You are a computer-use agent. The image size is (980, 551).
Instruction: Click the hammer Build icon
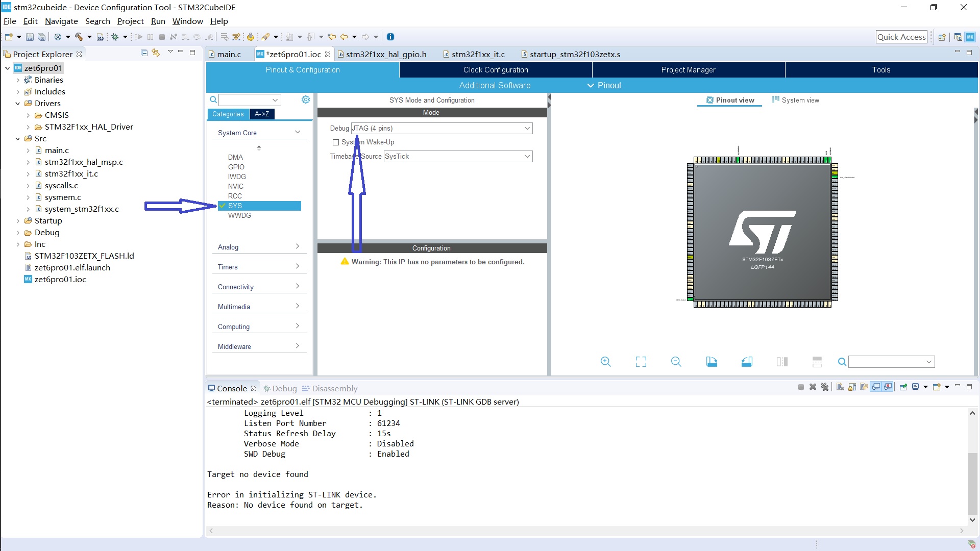pyautogui.click(x=79, y=37)
